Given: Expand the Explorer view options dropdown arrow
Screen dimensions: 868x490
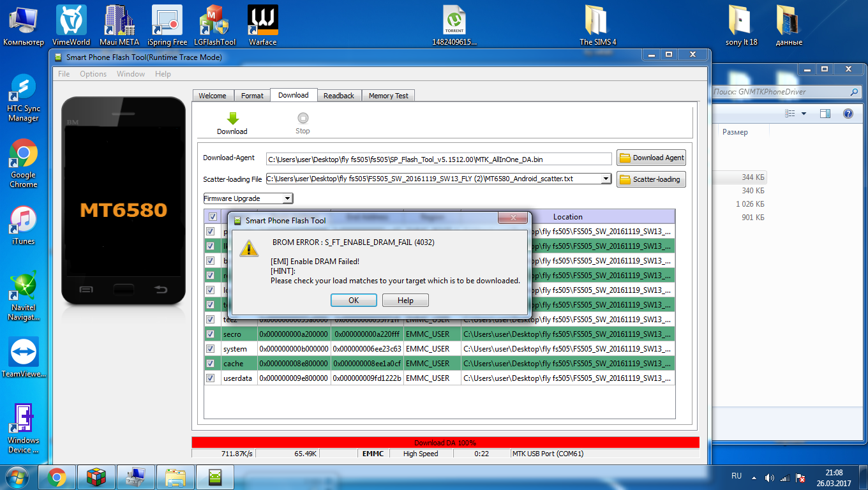Looking at the screenshot, I should 804,114.
